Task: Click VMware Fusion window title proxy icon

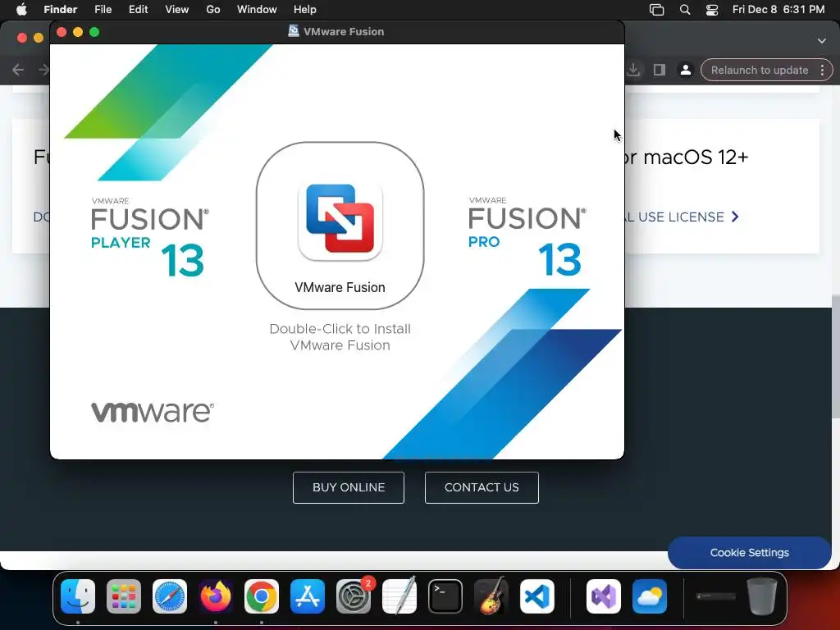Action: (294, 31)
